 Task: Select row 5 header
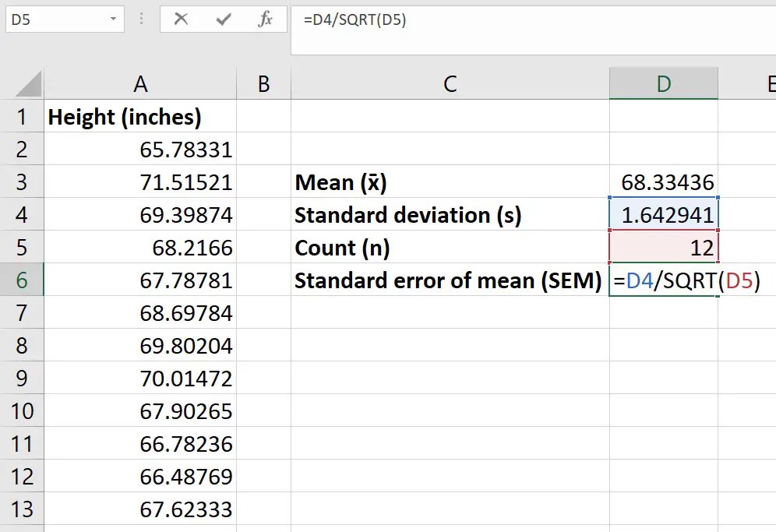22,247
